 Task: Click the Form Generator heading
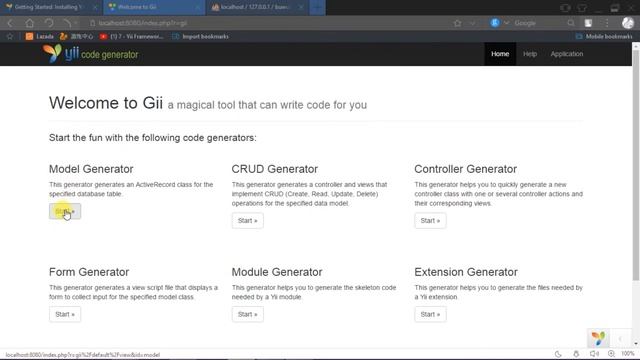[x=89, y=272]
